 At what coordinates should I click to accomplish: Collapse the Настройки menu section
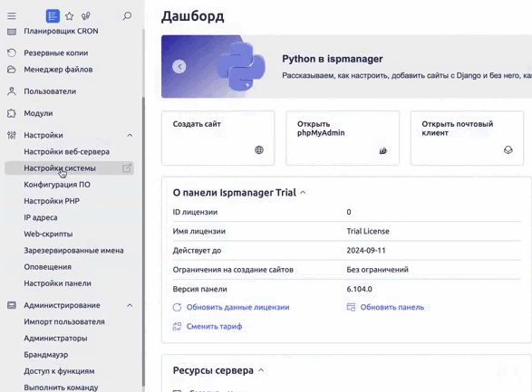pos(130,135)
